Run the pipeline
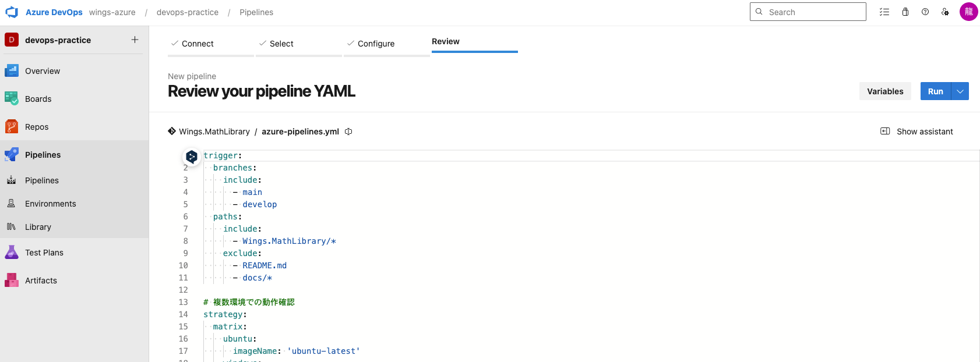Viewport: 980px width, 362px height. [x=935, y=91]
